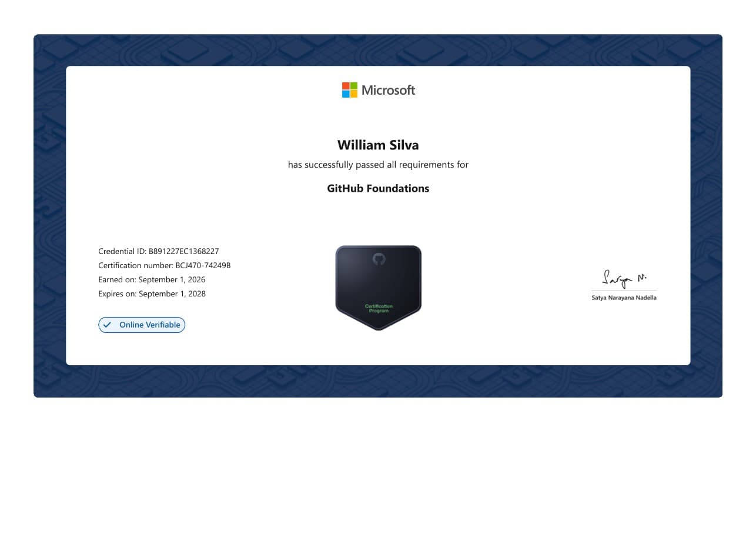Click the Online Verifiable button

click(142, 325)
